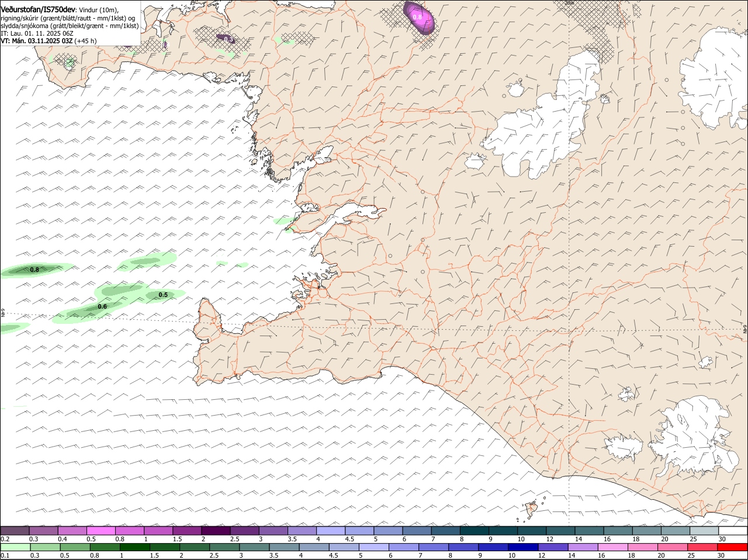Click the 4.5 value label on the snow legend

click(x=349, y=539)
